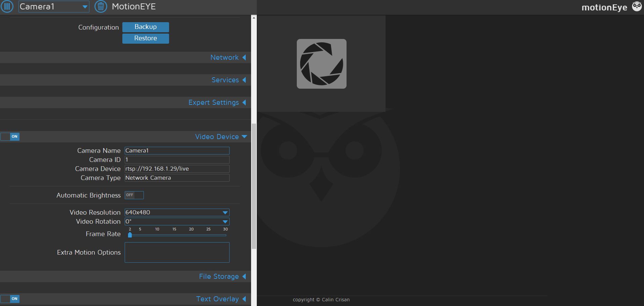Click the Restore configuration button
Screen dimensions: 644x306
146,38
